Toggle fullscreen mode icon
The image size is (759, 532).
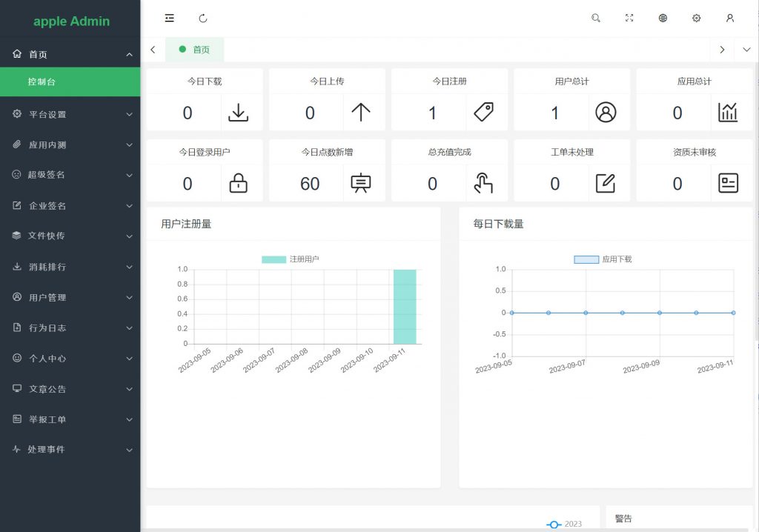click(x=629, y=18)
